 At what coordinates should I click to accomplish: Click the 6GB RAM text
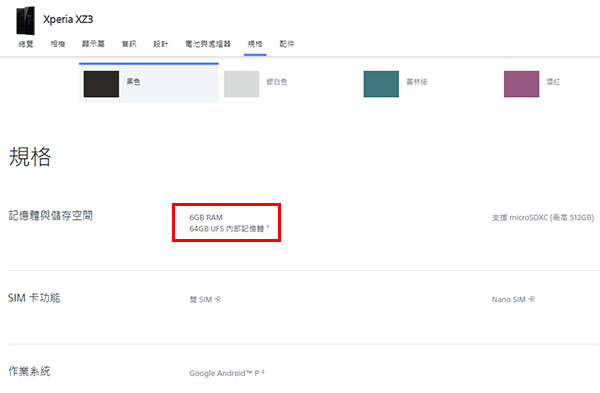(206, 217)
